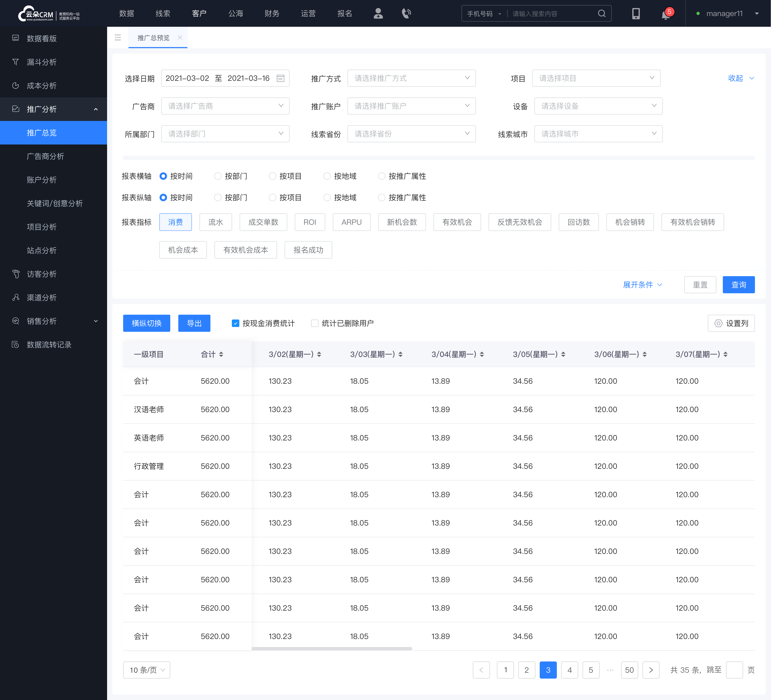Click 重置 reset button
This screenshot has width=771, height=700.
click(x=701, y=284)
